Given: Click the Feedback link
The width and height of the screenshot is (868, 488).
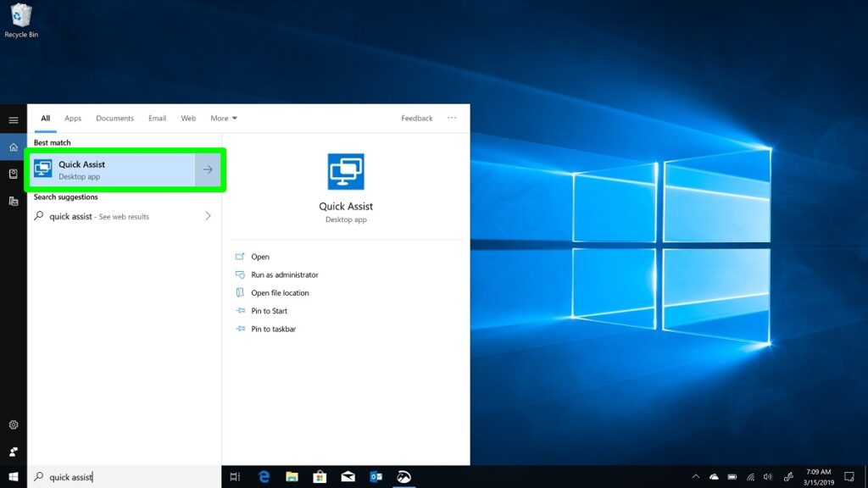Looking at the screenshot, I should 416,119.
